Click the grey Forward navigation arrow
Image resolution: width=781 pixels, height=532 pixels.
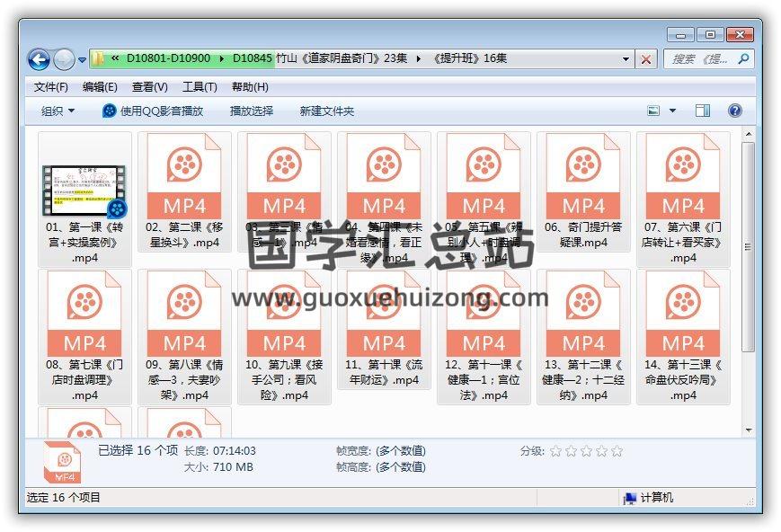click(64, 60)
